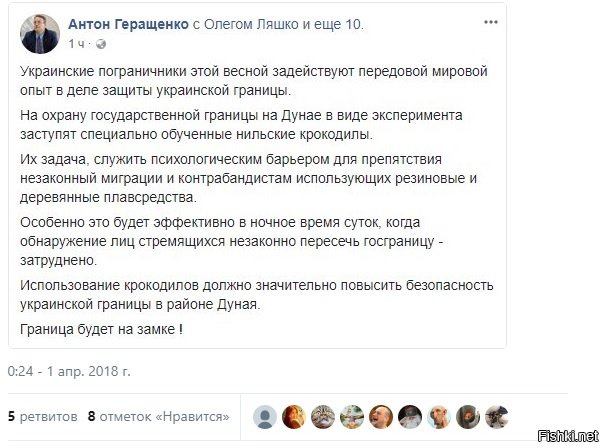Click the laughing bald man liker avatar
The width and height of the screenshot is (604, 448).
pos(381,417)
